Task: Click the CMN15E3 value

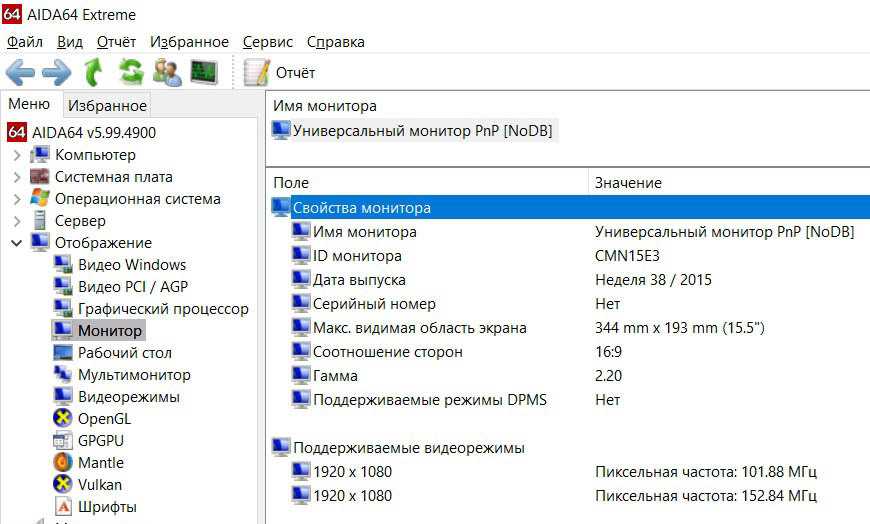Action: point(627,256)
